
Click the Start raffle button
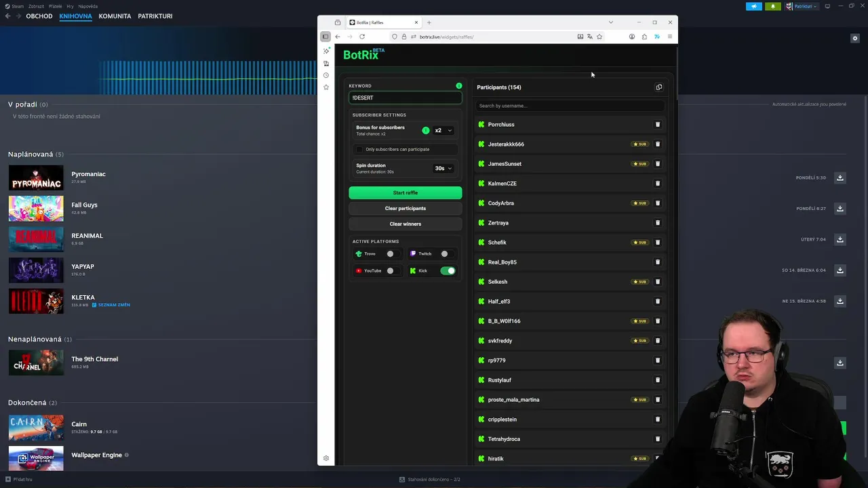406,192
